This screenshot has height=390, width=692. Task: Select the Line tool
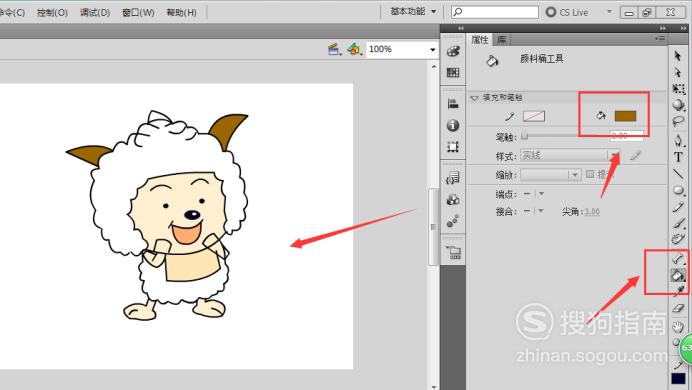tap(678, 173)
